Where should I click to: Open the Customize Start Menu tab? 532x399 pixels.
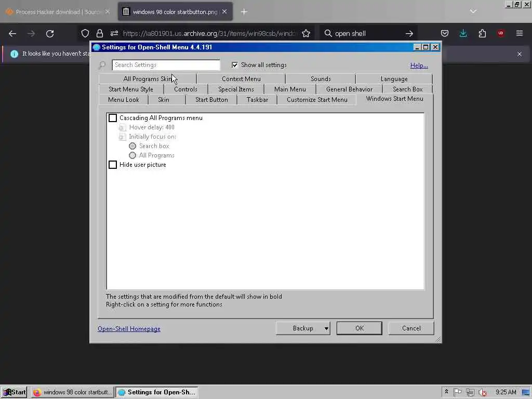click(x=317, y=100)
